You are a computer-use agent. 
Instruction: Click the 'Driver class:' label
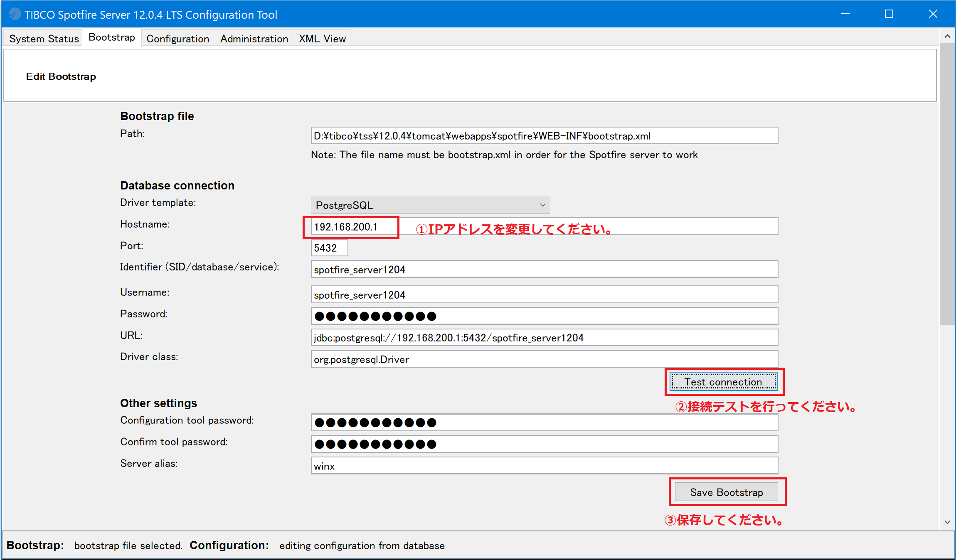coord(149,357)
